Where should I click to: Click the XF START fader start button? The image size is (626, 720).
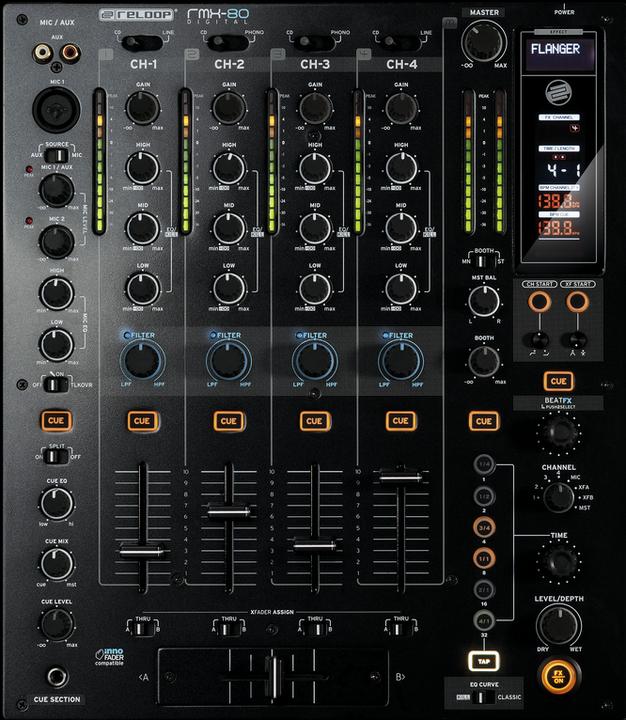577,302
